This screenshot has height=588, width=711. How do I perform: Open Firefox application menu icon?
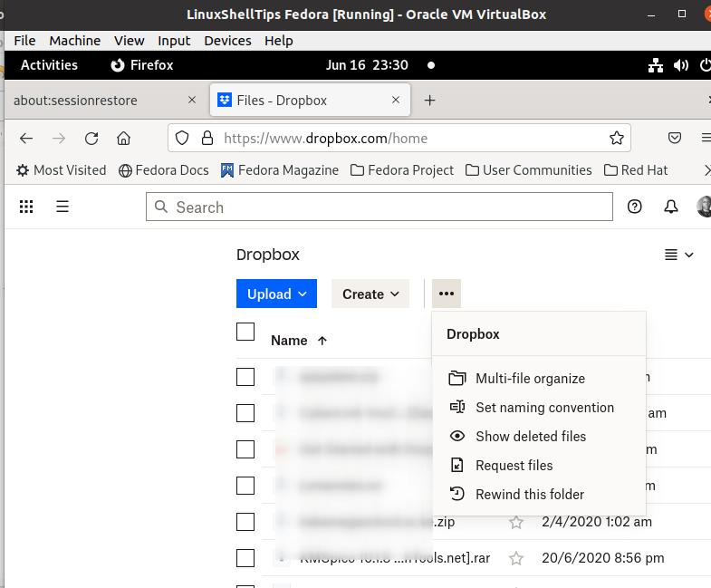point(706,138)
